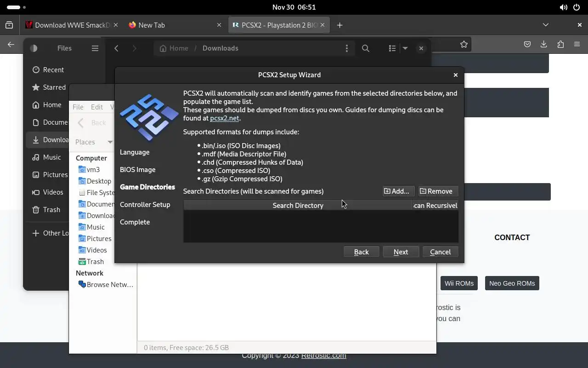The width and height of the screenshot is (588, 368).
Task: Open Firefox application menu
Action: (577, 44)
